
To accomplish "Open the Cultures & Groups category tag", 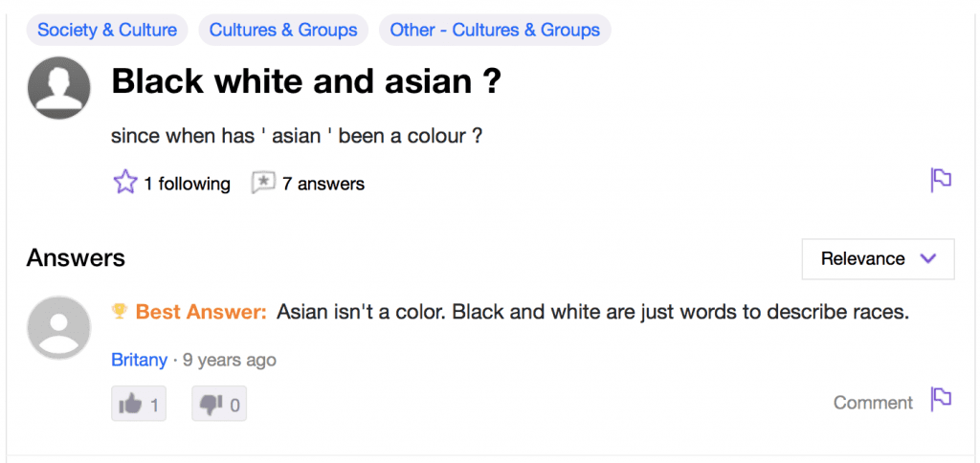I will (x=283, y=30).
